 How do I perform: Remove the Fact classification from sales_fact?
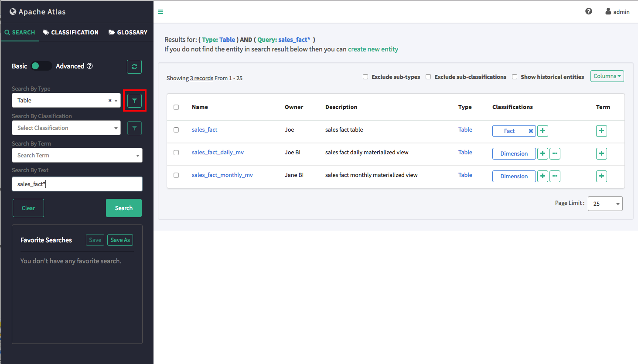pos(531,131)
